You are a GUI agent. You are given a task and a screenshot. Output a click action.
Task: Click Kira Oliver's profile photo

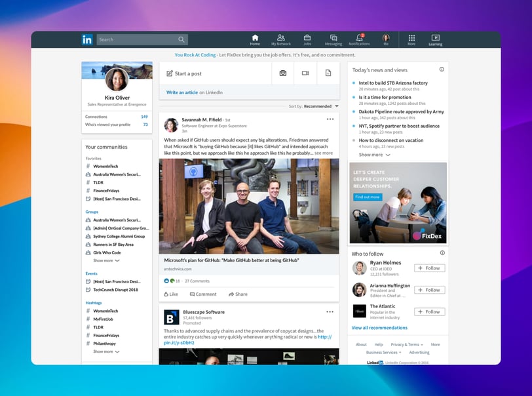[x=117, y=79]
